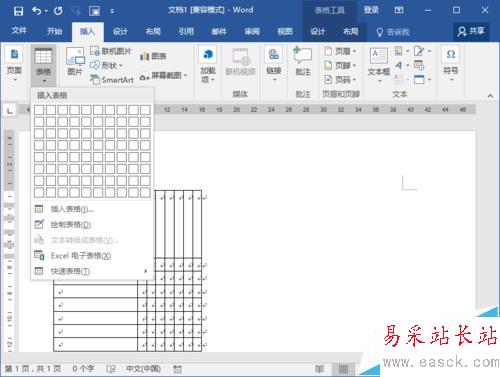Open the signature line dropdown
This screenshot has height=377, width=500.
(422, 51)
